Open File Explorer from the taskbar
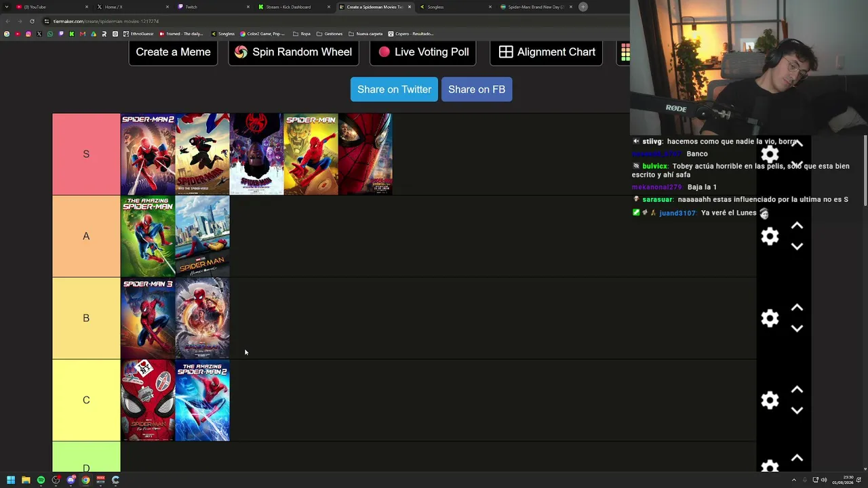868x488 pixels. 26,480
